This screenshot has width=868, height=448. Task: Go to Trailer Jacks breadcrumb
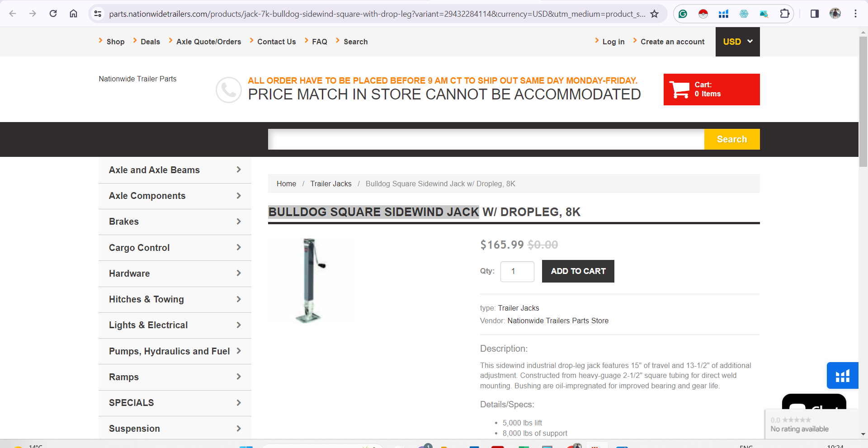click(330, 184)
